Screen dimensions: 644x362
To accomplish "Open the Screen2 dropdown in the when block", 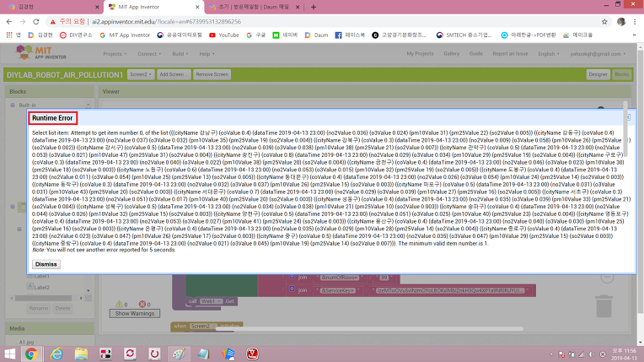I will 203,327.
